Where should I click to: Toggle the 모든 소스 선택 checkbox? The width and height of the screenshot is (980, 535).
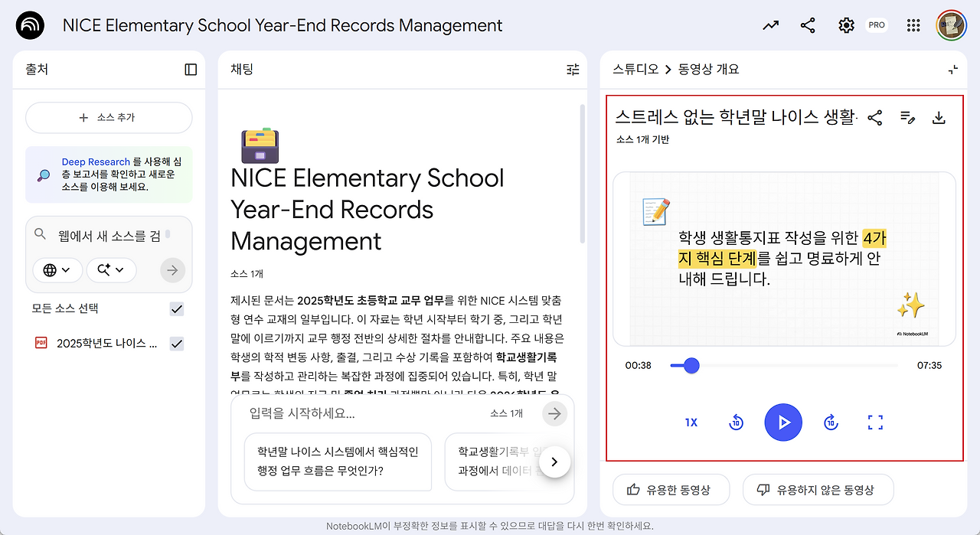[177, 309]
